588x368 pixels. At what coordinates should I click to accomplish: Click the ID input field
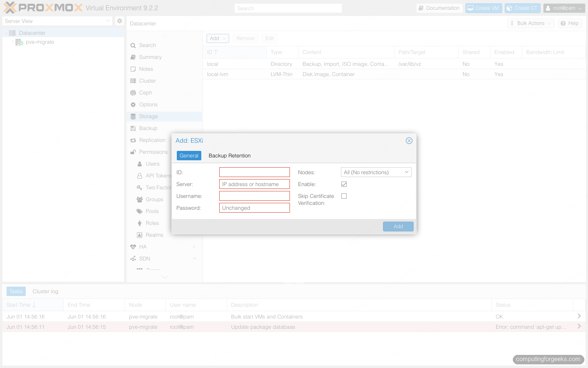254,172
